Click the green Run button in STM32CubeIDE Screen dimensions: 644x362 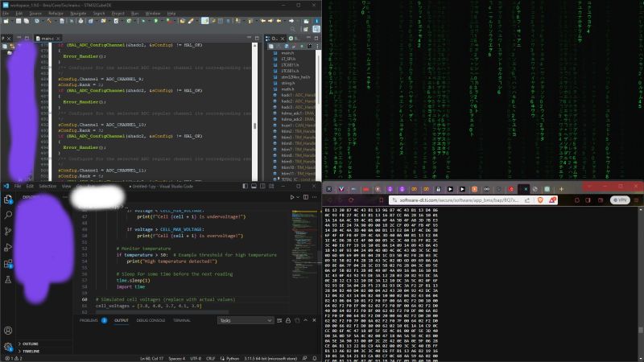156,21
